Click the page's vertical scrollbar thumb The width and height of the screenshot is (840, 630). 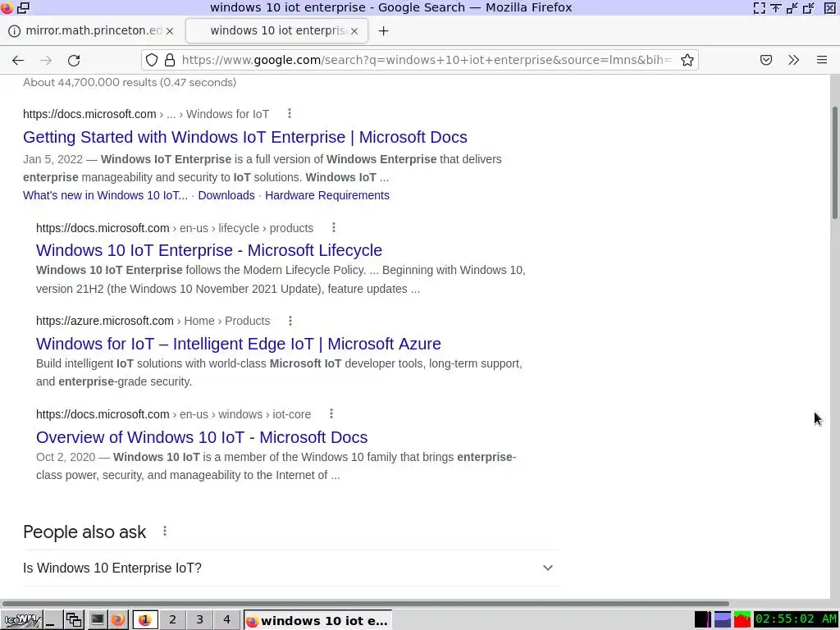click(x=834, y=162)
